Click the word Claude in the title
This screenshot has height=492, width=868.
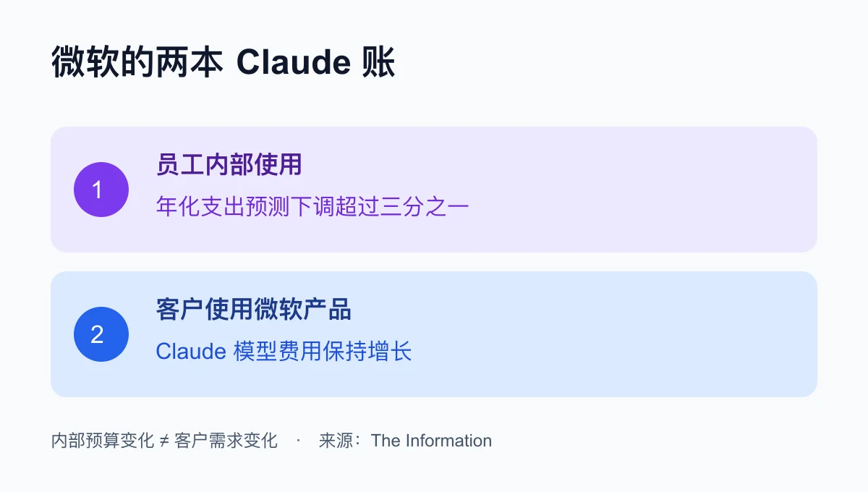tap(294, 64)
